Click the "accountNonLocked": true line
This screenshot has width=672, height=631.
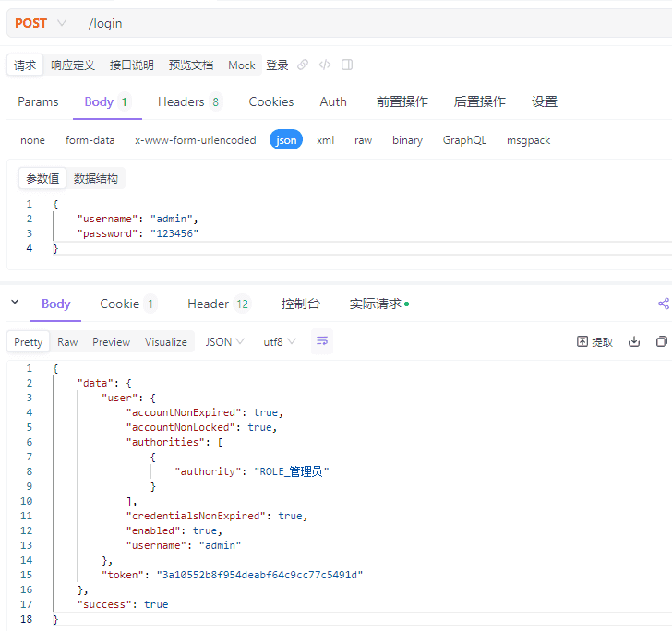pyautogui.click(x=201, y=427)
